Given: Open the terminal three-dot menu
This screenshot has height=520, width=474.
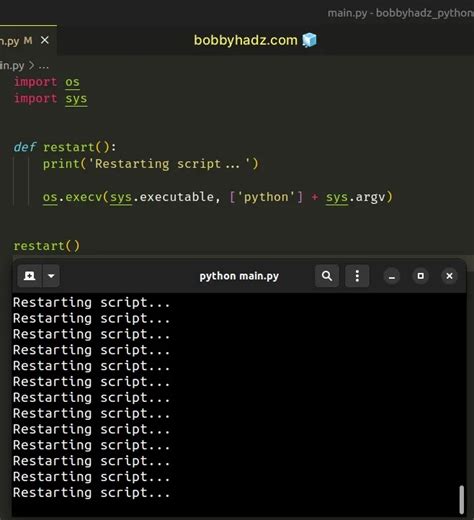Looking at the screenshot, I should [x=357, y=276].
